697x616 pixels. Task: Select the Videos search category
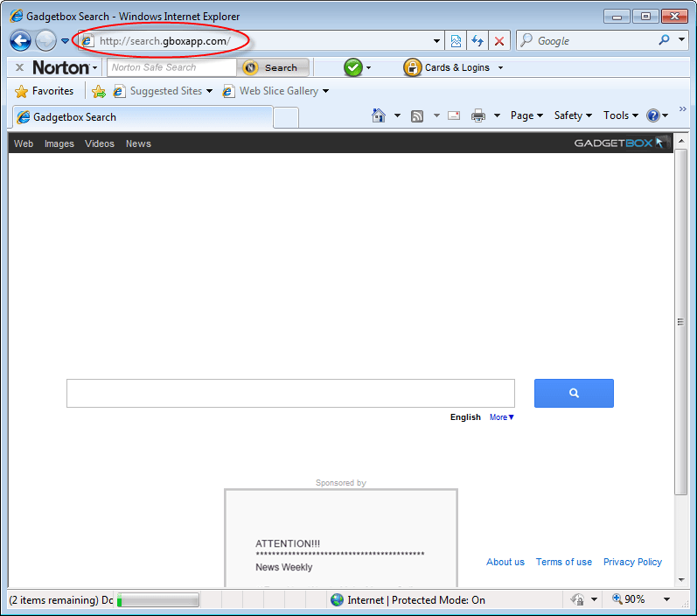100,143
